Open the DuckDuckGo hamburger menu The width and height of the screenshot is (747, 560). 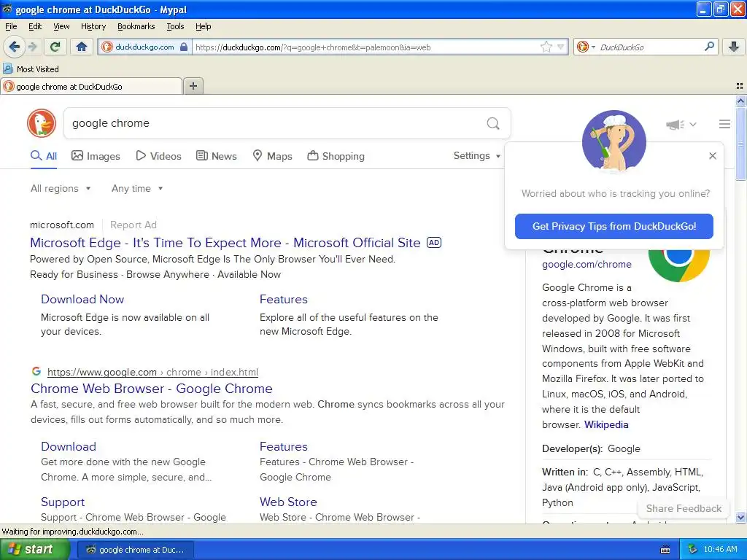(x=724, y=124)
